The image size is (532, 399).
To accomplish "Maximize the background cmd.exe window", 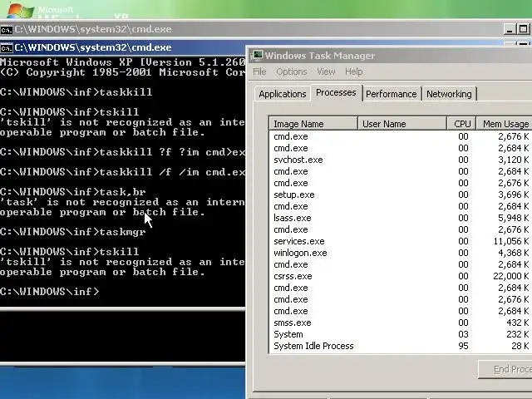I will 523,30.
